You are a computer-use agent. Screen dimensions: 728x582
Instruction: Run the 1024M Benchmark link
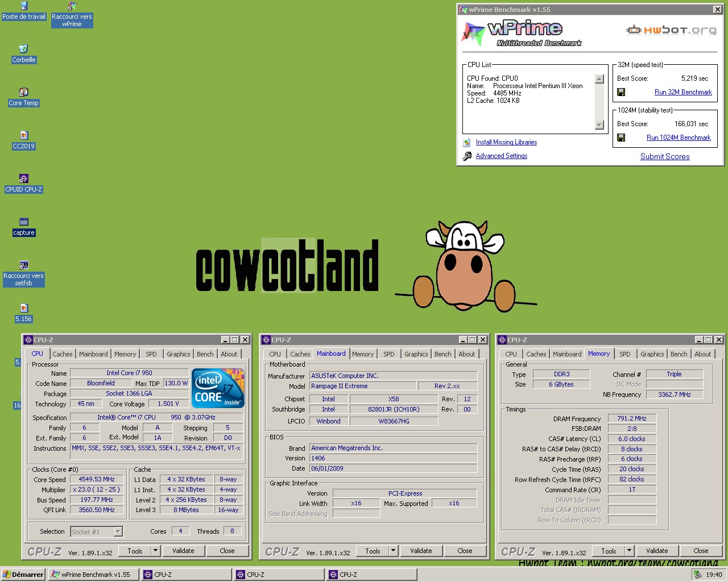coord(679,138)
